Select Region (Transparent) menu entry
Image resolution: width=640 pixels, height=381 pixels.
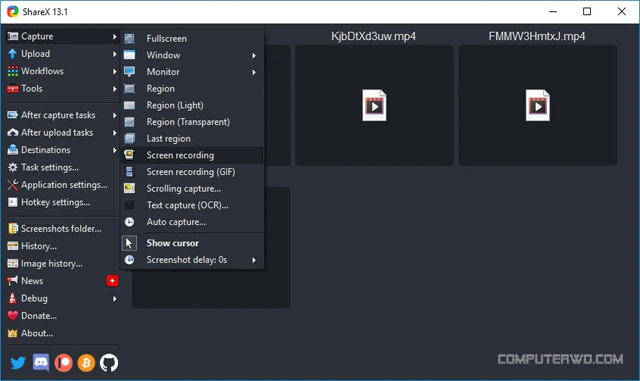pyautogui.click(x=192, y=122)
